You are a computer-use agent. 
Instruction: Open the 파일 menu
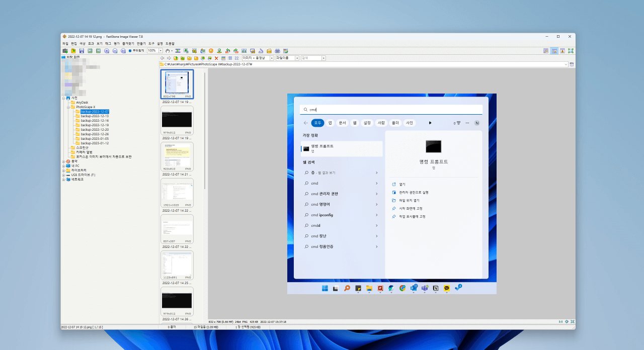click(x=65, y=44)
